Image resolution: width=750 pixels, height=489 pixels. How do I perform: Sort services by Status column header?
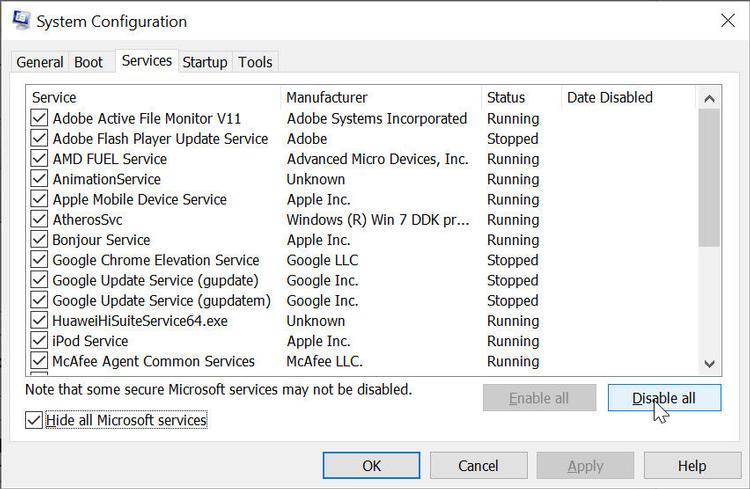coord(506,98)
